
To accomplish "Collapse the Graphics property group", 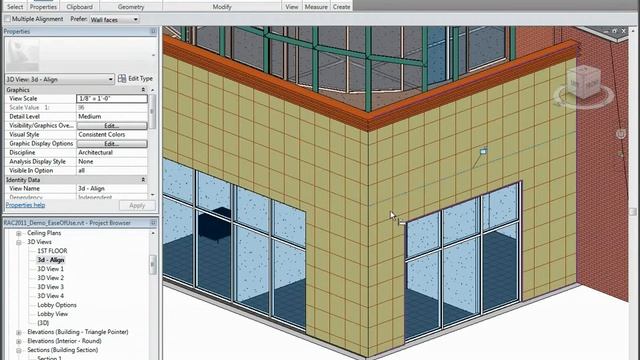I will pyautogui.click(x=143, y=90).
